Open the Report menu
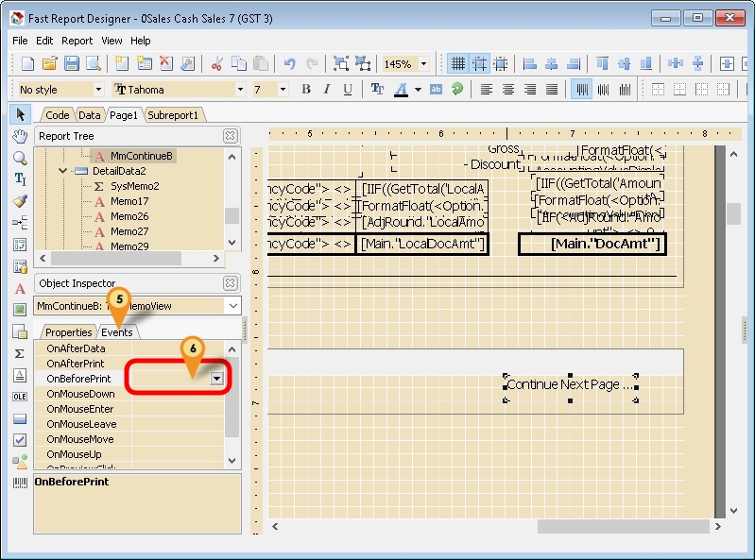Viewport: 755px width, 560px height. click(x=77, y=41)
